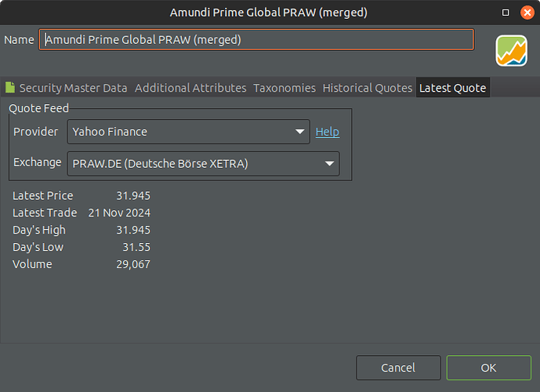Click the Latest Trade date 21 Nov 2024
540x392 pixels.
pyautogui.click(x=119, y=212)
